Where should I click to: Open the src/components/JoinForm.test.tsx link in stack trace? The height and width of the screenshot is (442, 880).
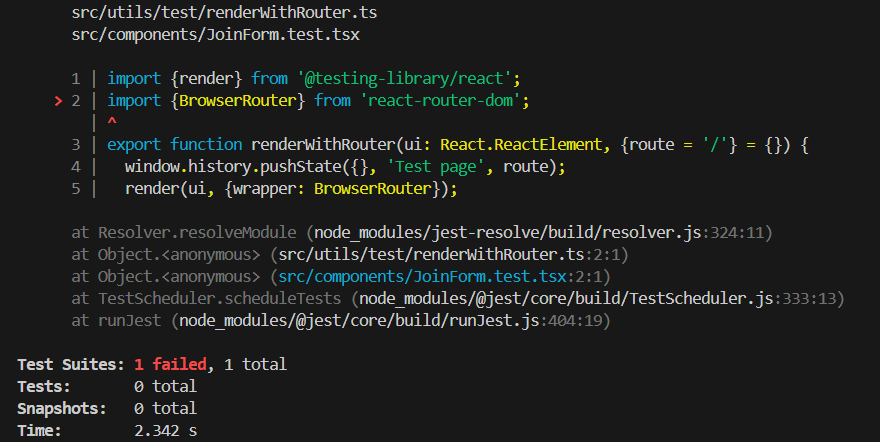pyautogui.click(x=423, y=277)
